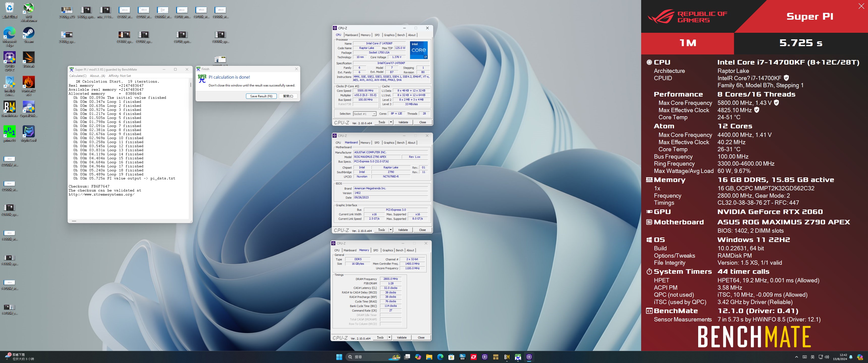Launch the Steam desktop shortcut
Screen dimensions: 868x363
click(x=29, y=35)
